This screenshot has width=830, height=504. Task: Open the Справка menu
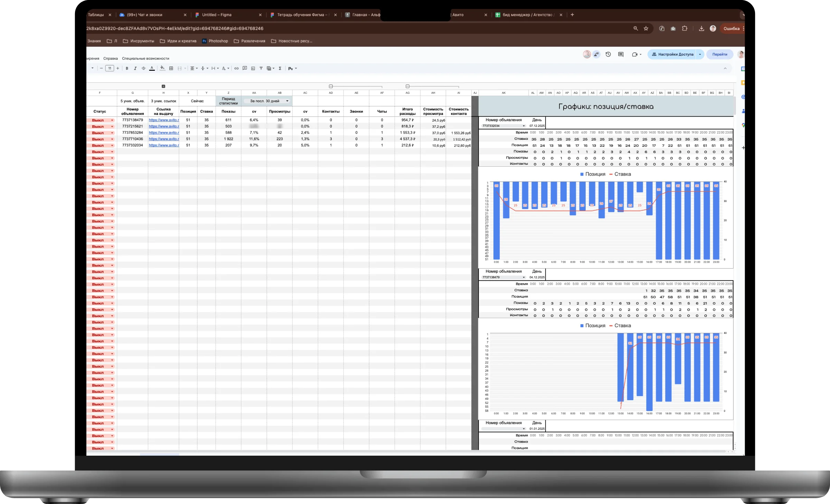coord(111,58)
